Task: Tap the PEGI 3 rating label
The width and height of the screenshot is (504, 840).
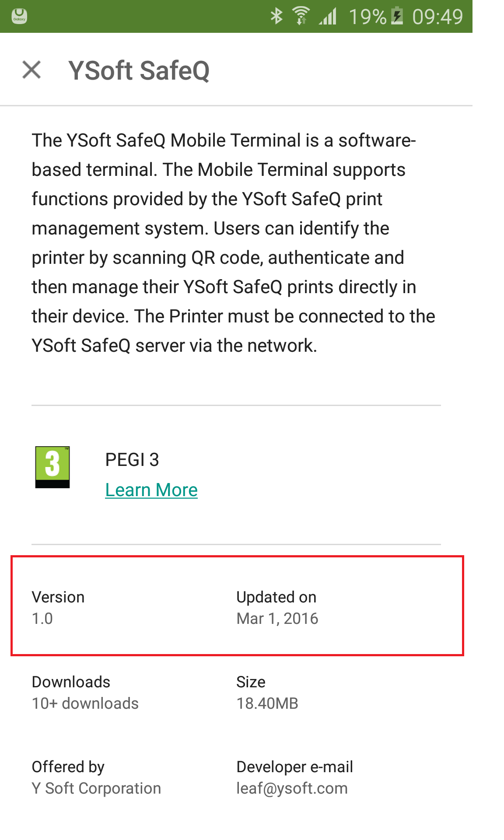Action: click(132, 460)
